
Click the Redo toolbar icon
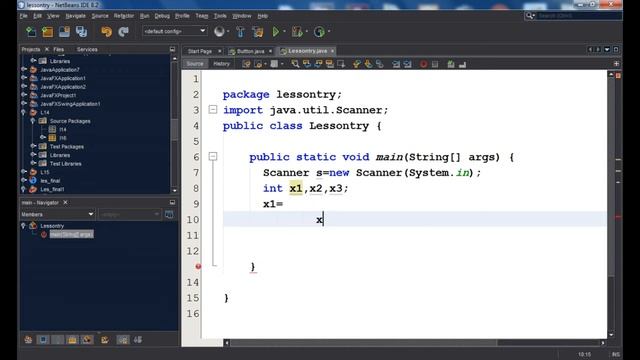(x=123, y=31)
